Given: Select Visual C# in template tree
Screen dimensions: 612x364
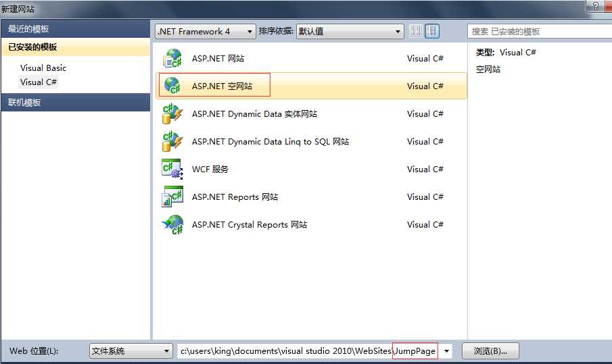Looking at the screenshot, I should (39, 82).
